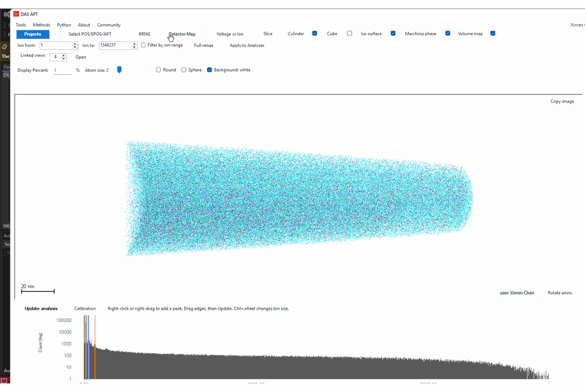Enable the Sphere checkbox

(x=184, y=69)
